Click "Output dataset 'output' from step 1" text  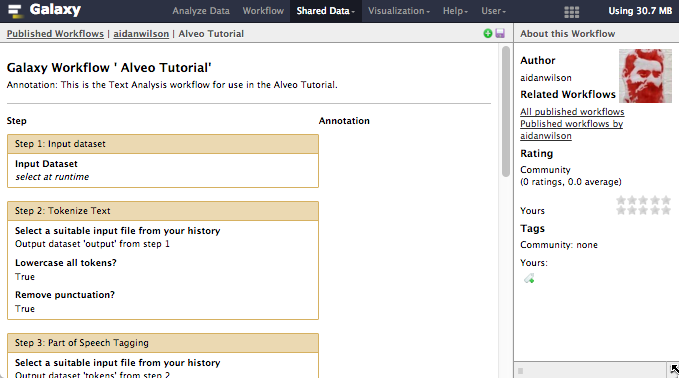click(x=92, y=244)
